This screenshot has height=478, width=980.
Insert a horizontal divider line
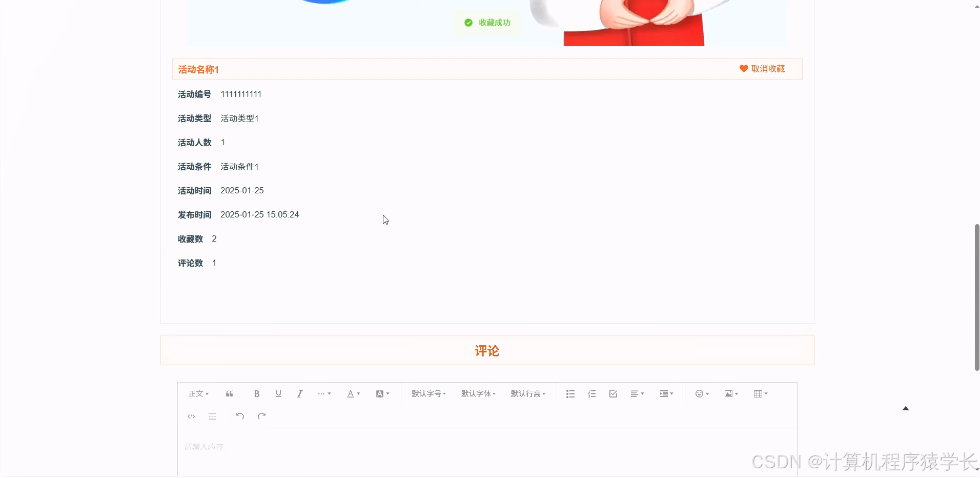coord(212,416)
